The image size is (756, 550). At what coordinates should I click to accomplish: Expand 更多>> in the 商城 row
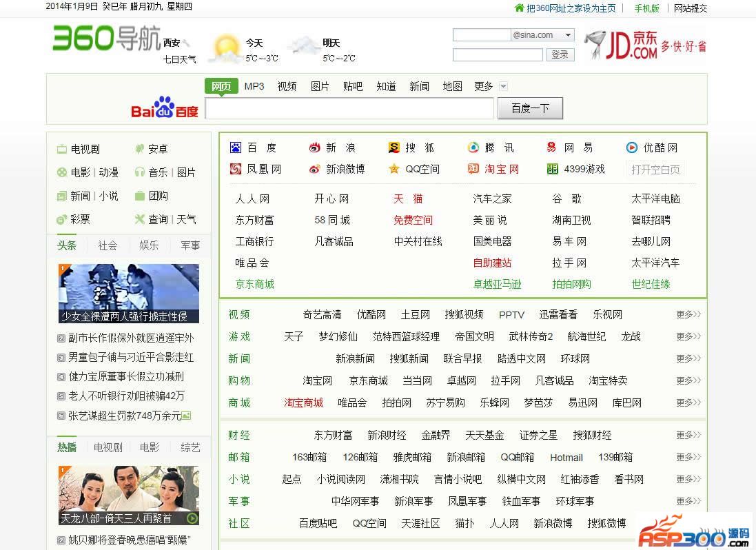688,403
